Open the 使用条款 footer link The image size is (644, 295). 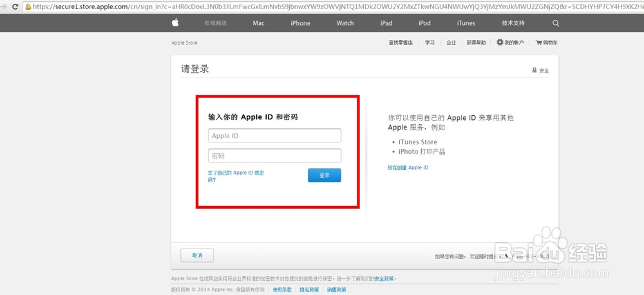pyautogui.click(x=282, y=290)
